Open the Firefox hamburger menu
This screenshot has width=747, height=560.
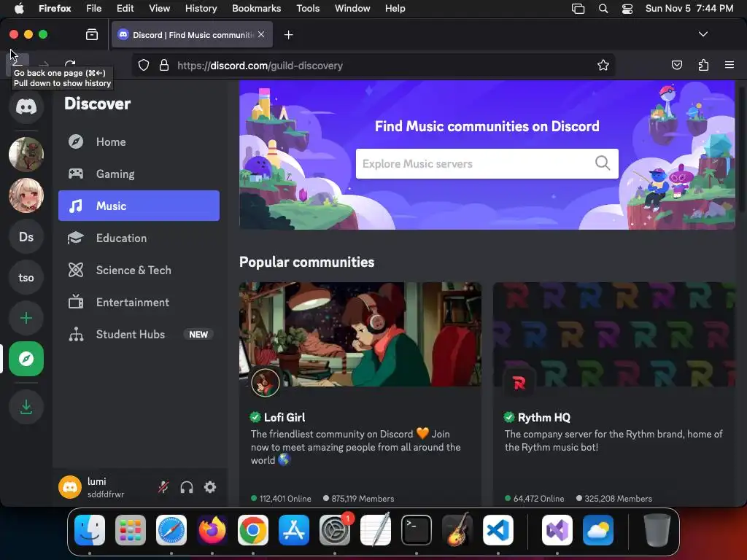(729, 65)
